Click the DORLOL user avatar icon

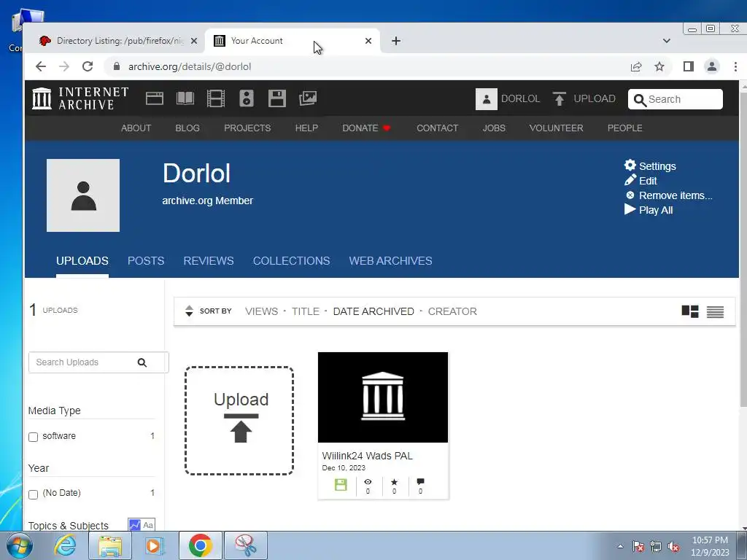(487, 99)
